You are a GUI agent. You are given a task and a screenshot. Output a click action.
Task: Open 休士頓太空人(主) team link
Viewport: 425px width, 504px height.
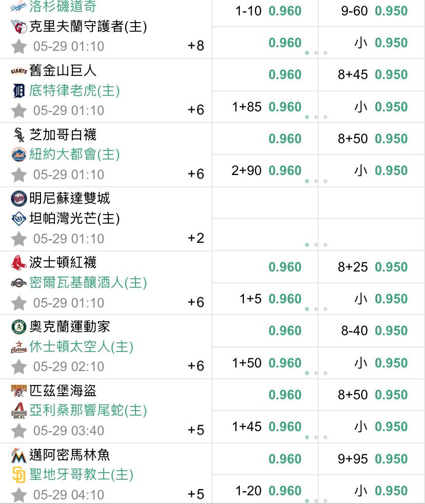pyautogui.click(x=81, y=347)
